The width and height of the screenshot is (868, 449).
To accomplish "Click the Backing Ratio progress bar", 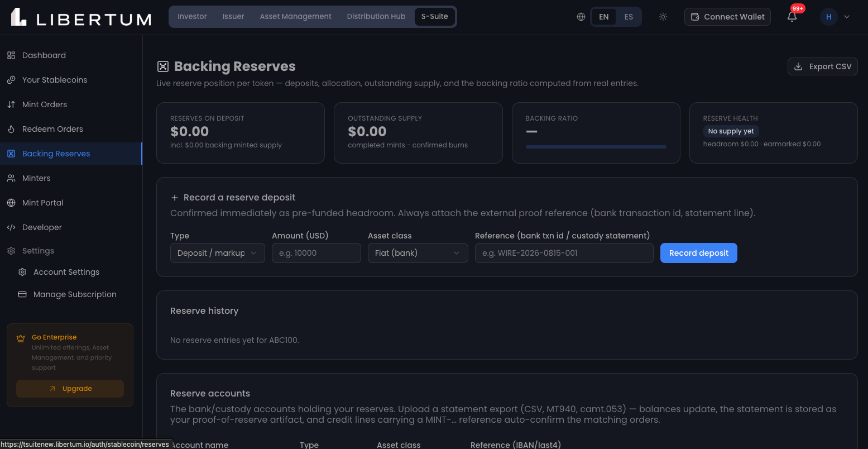I will point(596,147).
